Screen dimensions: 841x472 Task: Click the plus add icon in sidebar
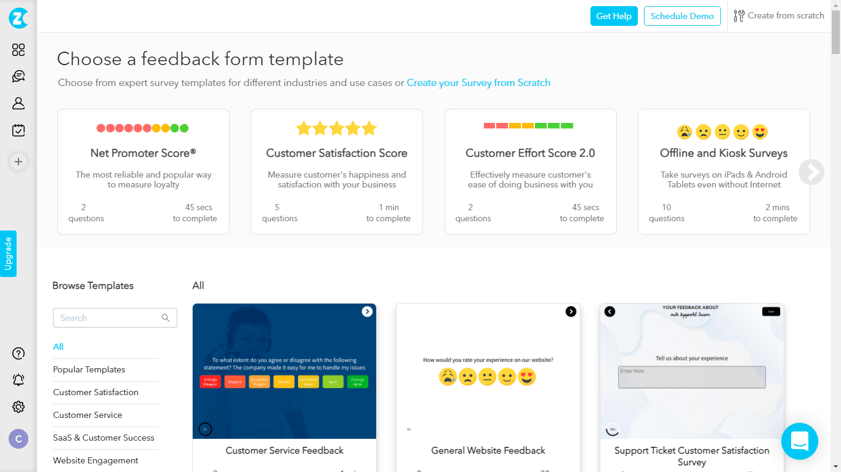[x=18, y=161]
